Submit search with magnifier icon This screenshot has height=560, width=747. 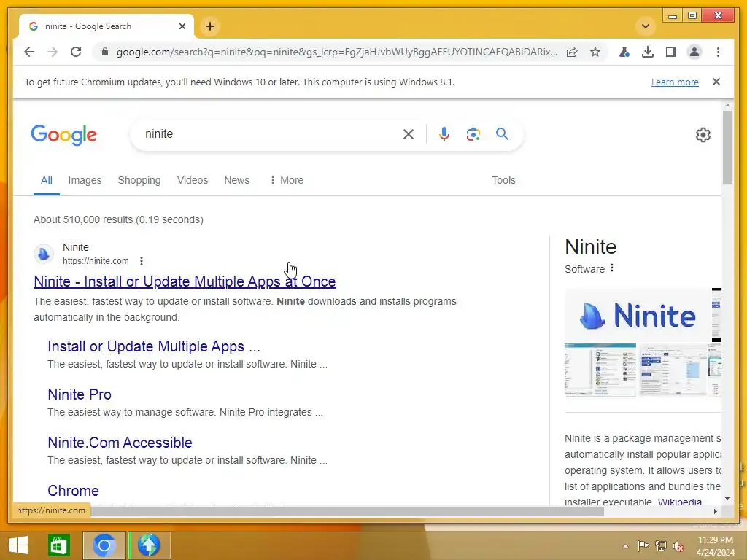pos(502,134)
